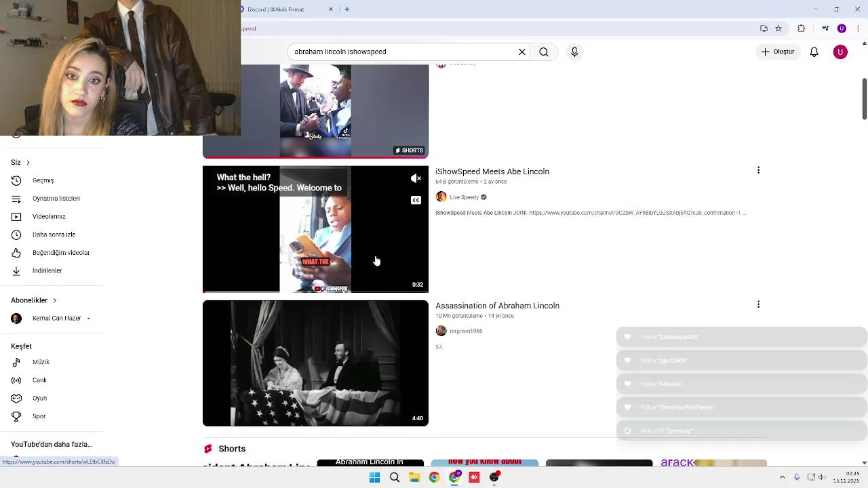The width and height of the screenshot is (868, 488).
Task: Open the YouTube account avatar menu
Action: (840, 52)
